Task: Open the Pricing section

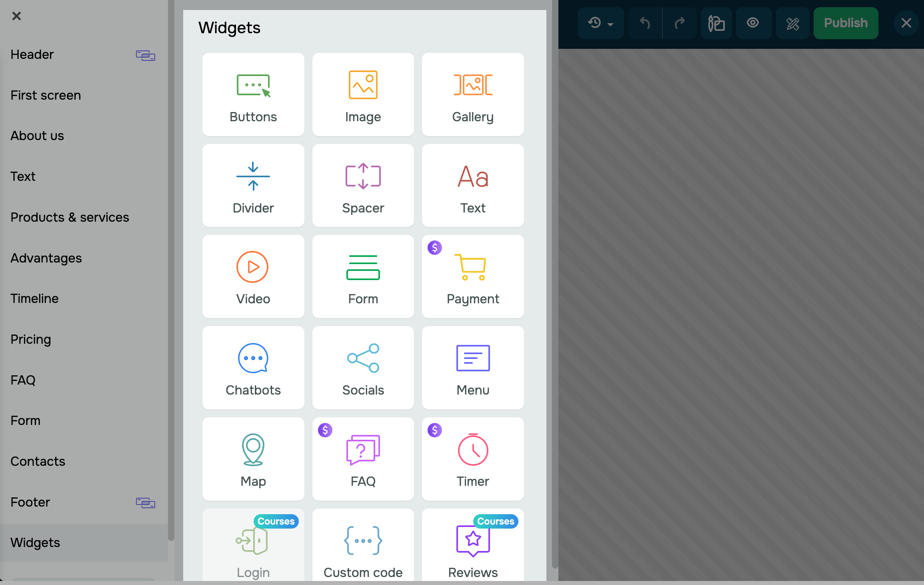Action: 31,339
